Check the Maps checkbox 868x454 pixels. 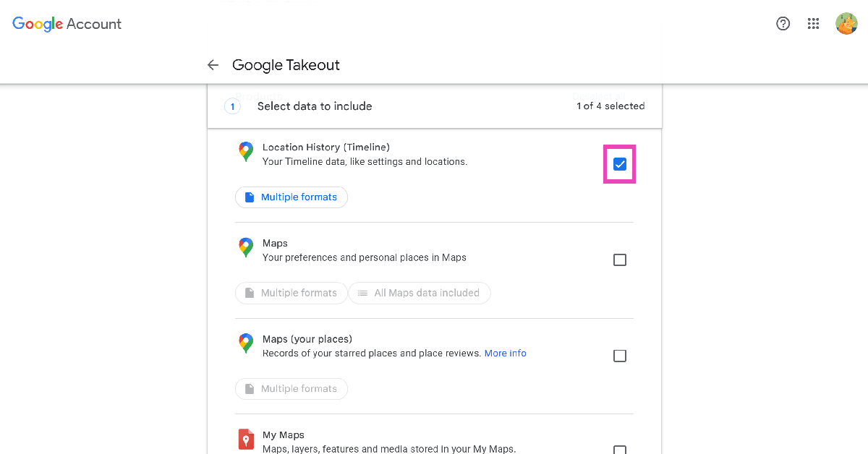pyautogui.click(x=620, y=260)
